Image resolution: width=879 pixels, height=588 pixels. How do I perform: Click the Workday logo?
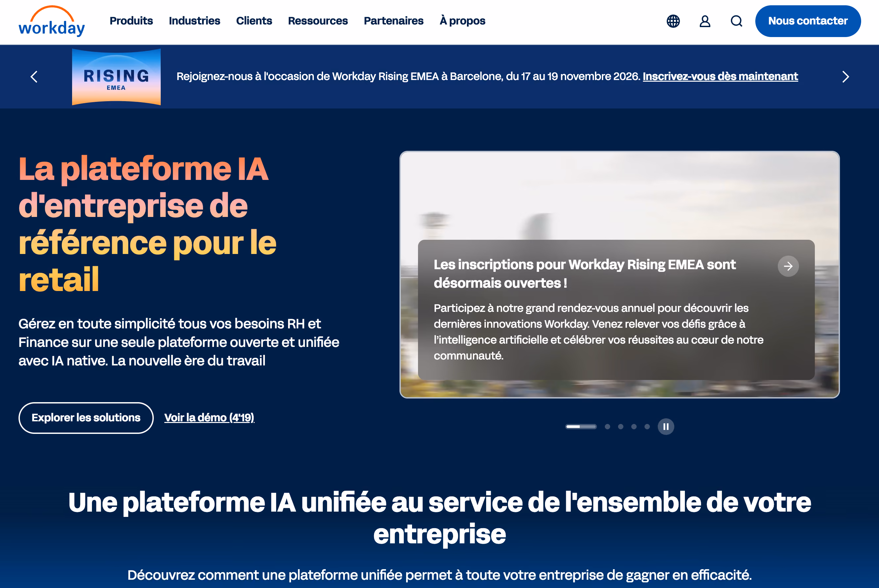point(52,21)
